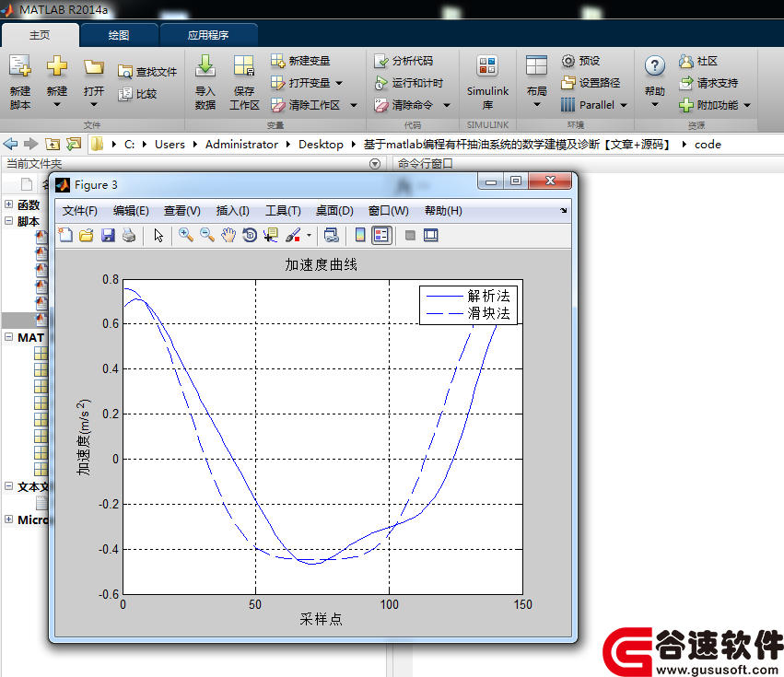The width and height of the screenshot is (784, 677).
Task: Click the up-one-level folder icon
Action: [x=53, y=145]
